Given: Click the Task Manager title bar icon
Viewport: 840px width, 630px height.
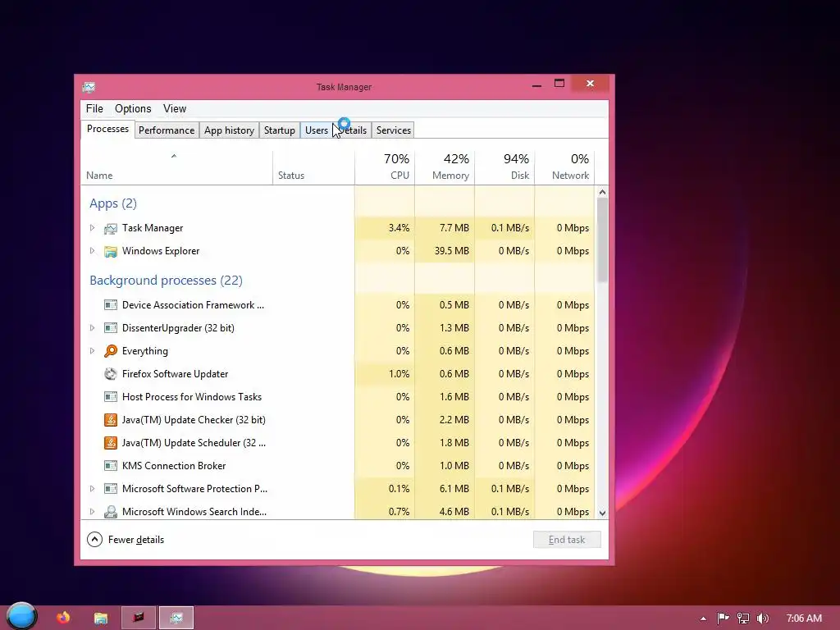Looking at the screenshot, I should 89,87.
